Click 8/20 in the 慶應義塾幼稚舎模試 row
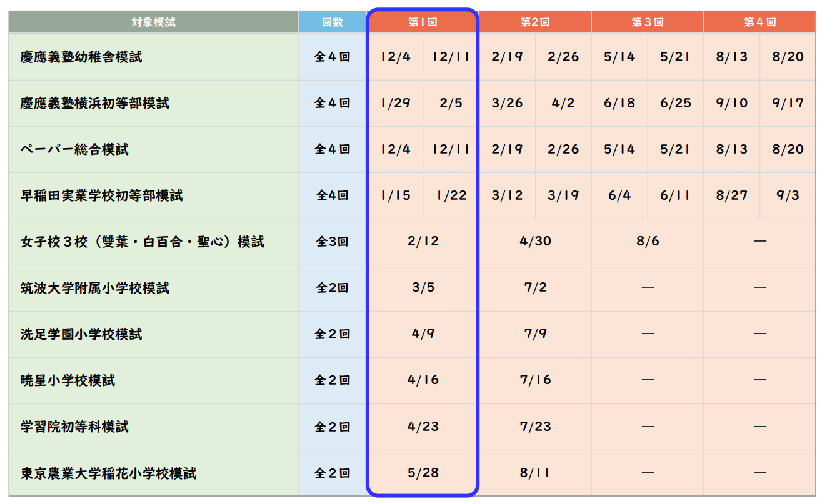 tap(788, 57)
